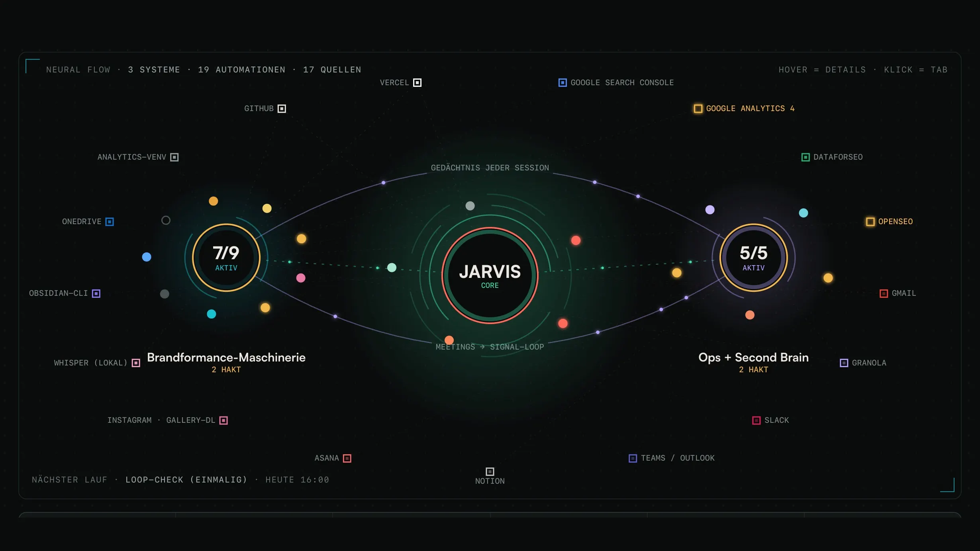Click '2 hakt' under Brandformance-Maschinerie
Viewport: 980px width, 551px height.
pos(226,370)
